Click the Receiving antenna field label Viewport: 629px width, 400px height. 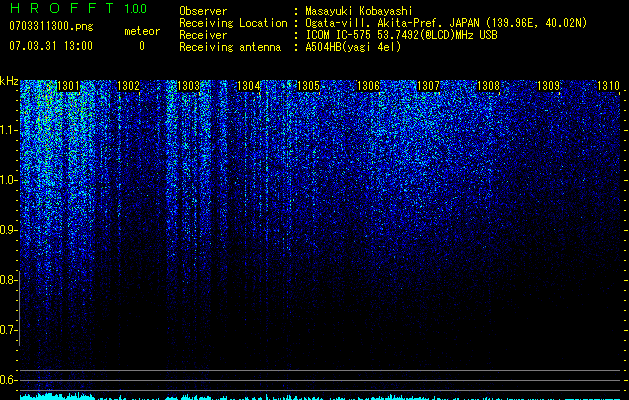[230, 47]
